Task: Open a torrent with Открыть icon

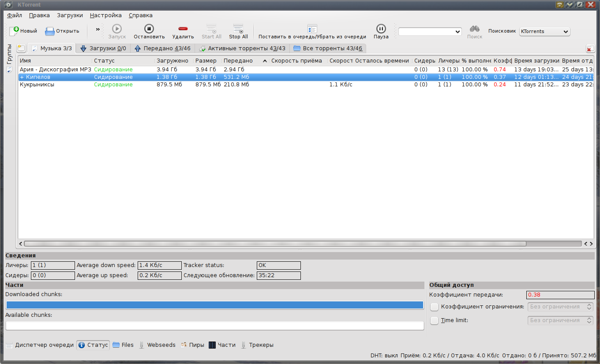Action: pos(49,31)
